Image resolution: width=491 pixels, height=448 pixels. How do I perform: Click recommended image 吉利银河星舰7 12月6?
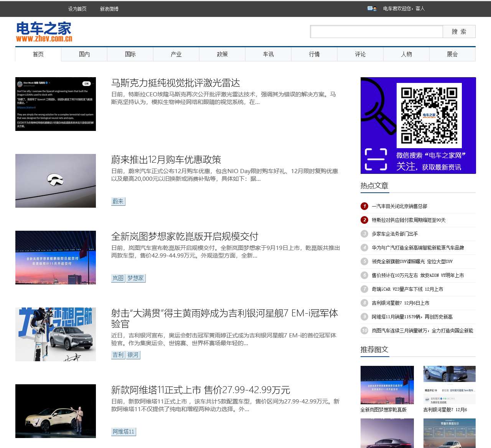pyautogui.click(x=450, y=385)
